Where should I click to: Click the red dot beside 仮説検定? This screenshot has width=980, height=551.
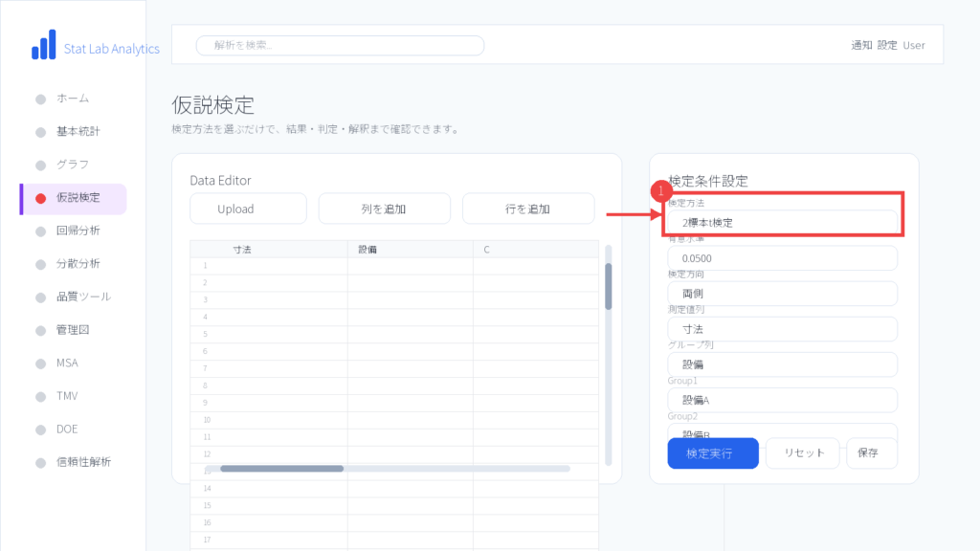click(x=40, y=199)
